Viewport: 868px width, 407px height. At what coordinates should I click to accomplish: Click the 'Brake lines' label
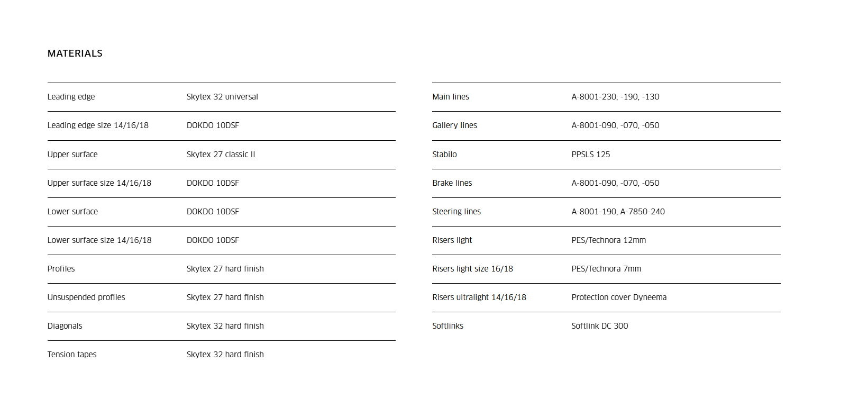click(x=452, y=183)
